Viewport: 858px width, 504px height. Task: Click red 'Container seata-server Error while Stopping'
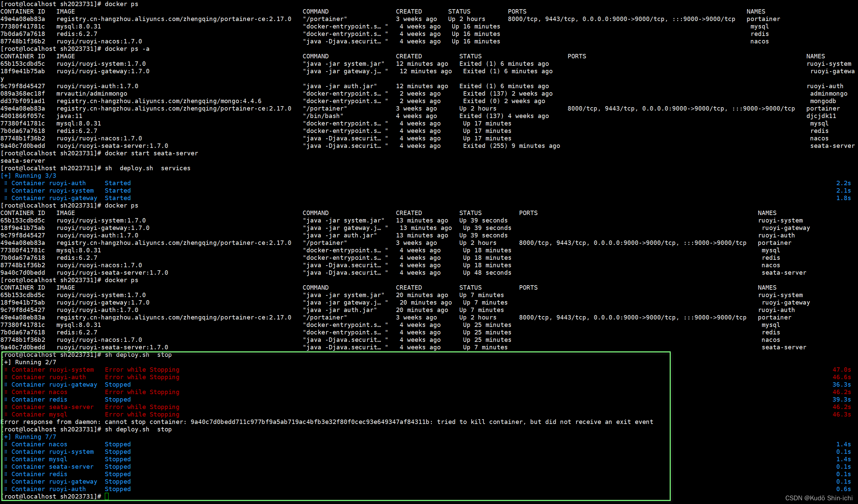pyautogui.click(x=92, y=407)
